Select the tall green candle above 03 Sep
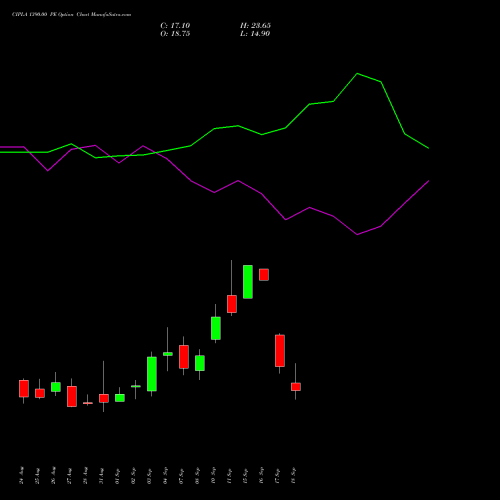Viewport: 500px width, 500px height. point(152,374)
